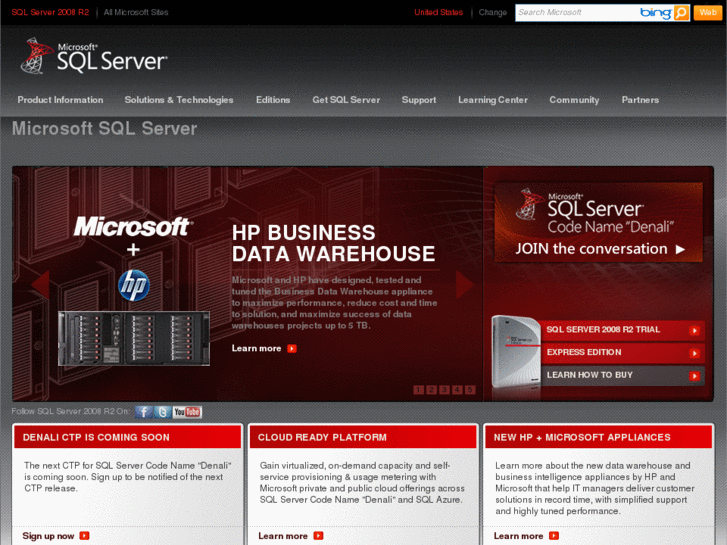Click JOIN the conversation Denali banner
Viewport: 727px width, 545px height.
coord(599,222)
